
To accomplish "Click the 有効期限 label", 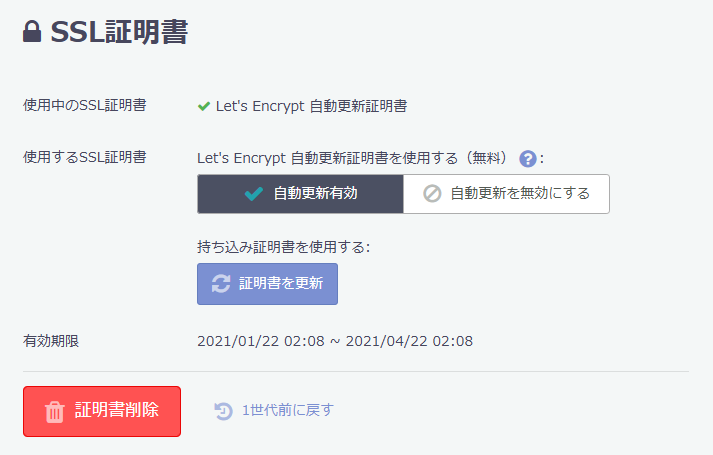I will [x=51, y=341].
